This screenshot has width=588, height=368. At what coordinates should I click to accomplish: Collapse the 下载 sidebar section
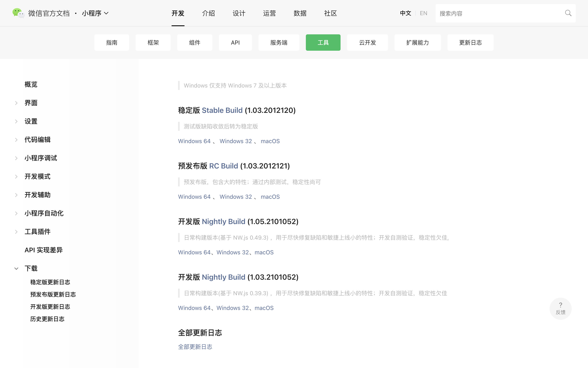(x=16, y=268)
